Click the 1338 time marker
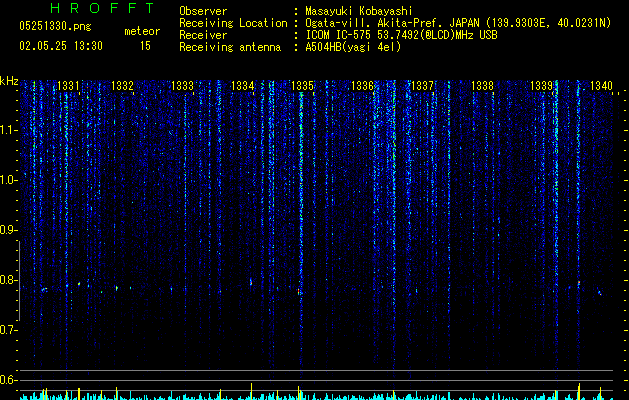Viewport: 629px width, 400px height. coord(482,86)
